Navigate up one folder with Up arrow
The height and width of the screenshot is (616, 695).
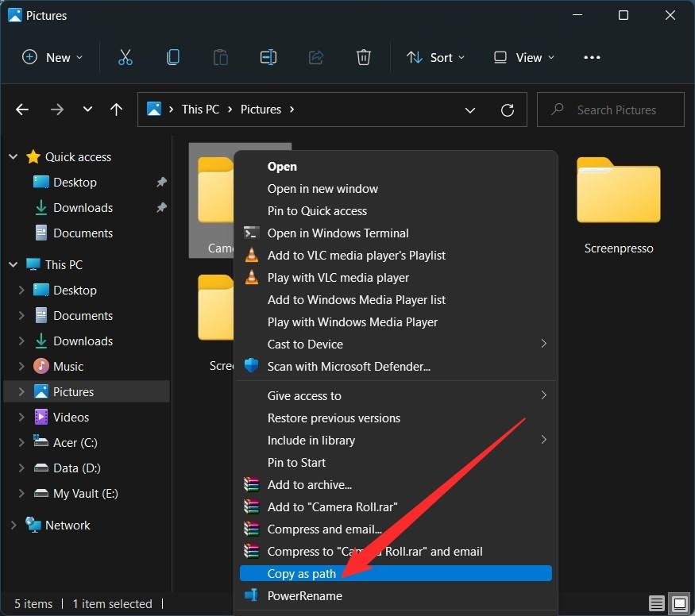117,110
